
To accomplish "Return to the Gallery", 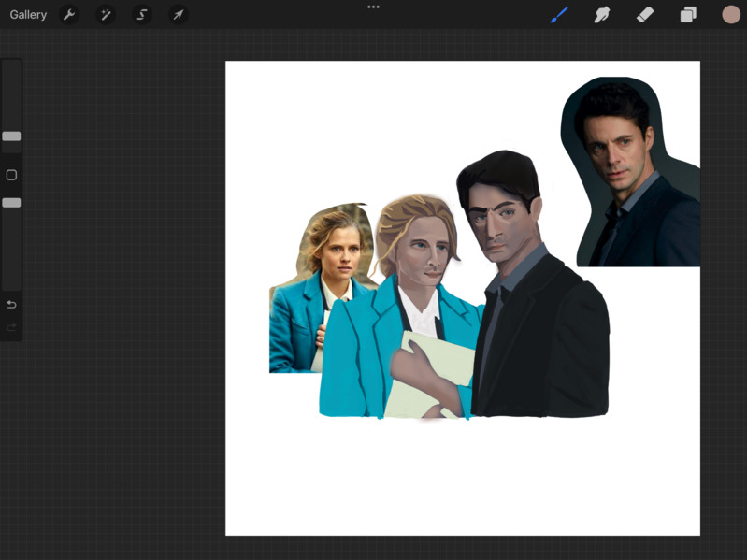I will (x=28, y=15).
